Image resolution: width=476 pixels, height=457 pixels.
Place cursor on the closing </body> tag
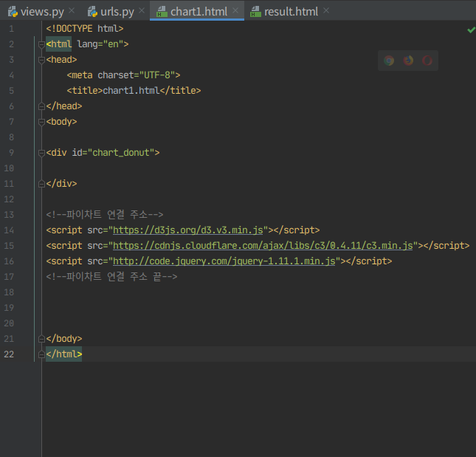click(x=64, y=339)
